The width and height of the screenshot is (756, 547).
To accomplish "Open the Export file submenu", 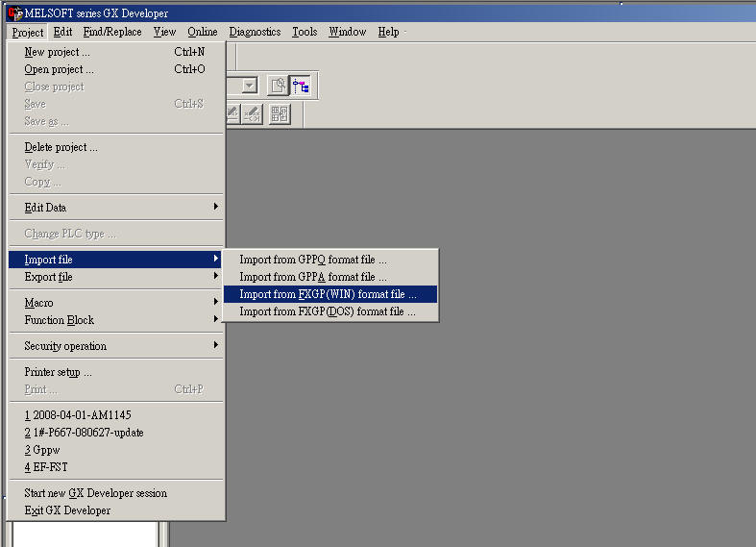I will click(115, 277).
